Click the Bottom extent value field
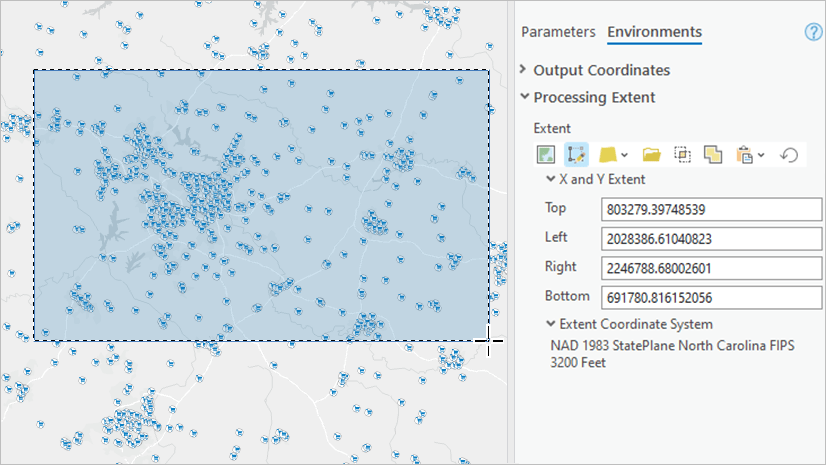The image size is (826, 465). (711, 298)
